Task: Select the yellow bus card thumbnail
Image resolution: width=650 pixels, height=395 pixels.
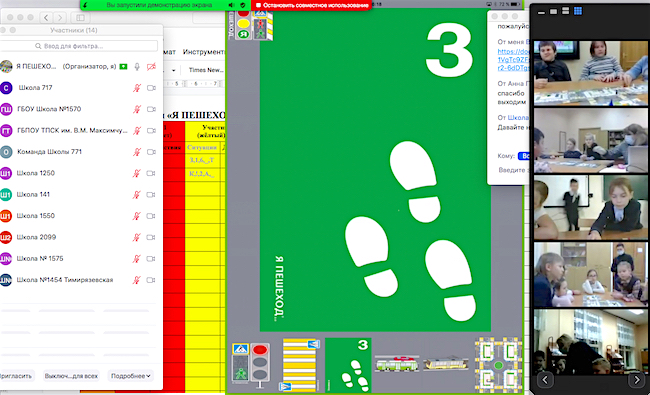Action: pos(446,364)
